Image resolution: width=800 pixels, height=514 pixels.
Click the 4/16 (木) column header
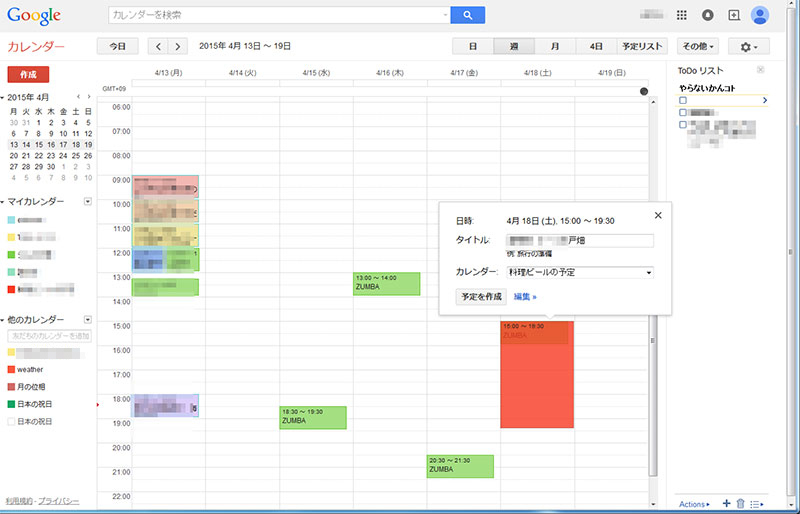click(x=390, y=72)
